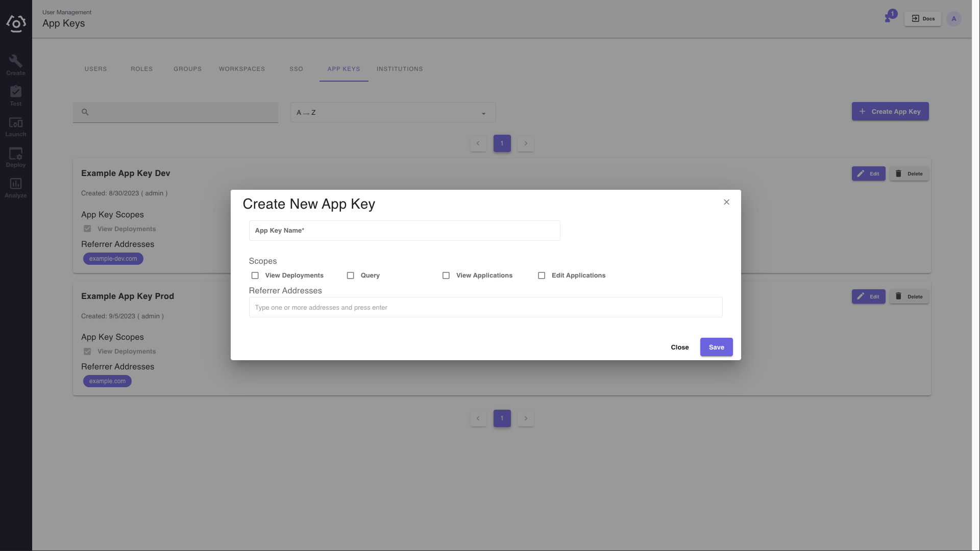Toggle the Edit Applications scope checkbox
The width and height of the screenshot is (980, 551).
click(542, 275)
